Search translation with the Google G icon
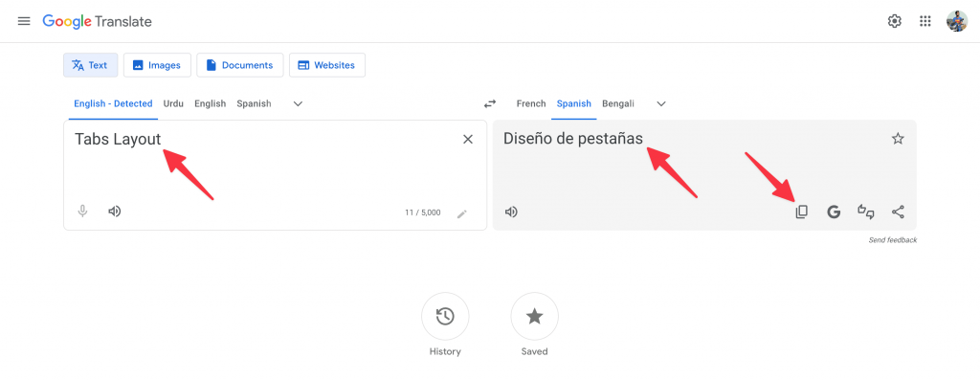980x380 pixels. (834, 212)
